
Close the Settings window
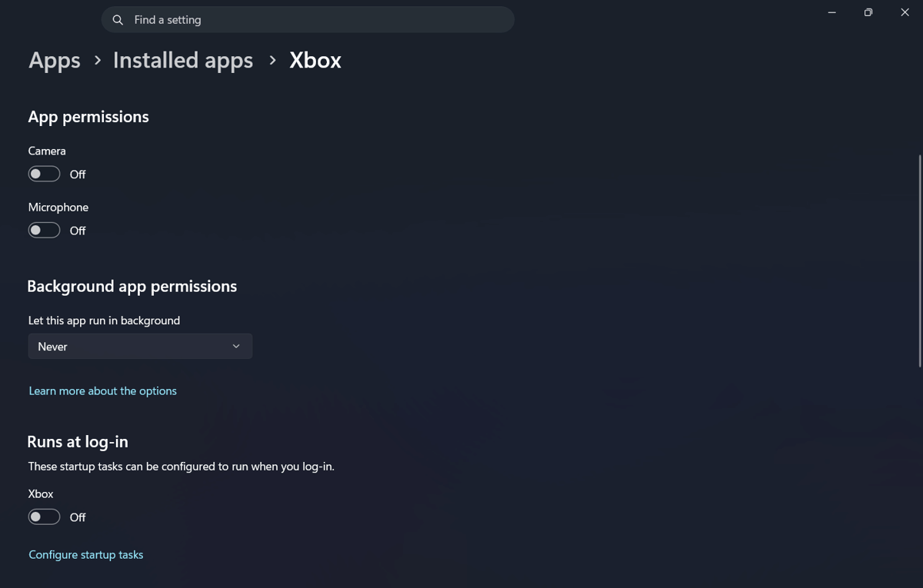click(x=905, y=12)
